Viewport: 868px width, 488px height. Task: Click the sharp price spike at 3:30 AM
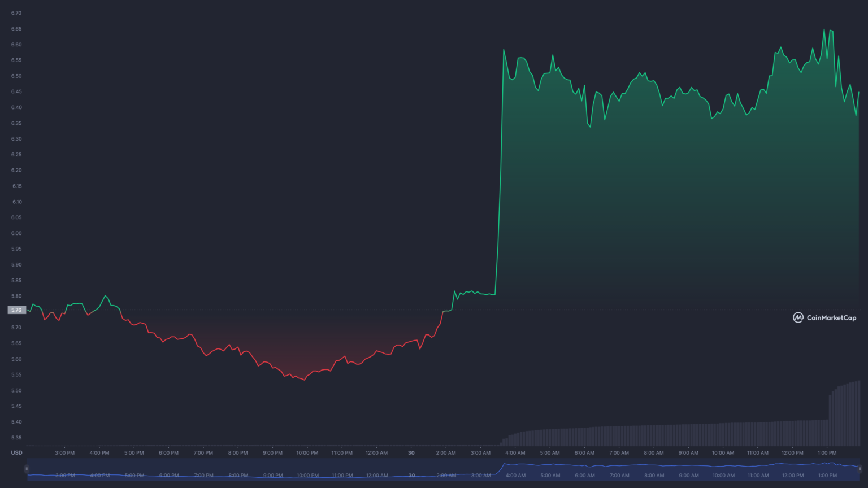coord(498,169)
